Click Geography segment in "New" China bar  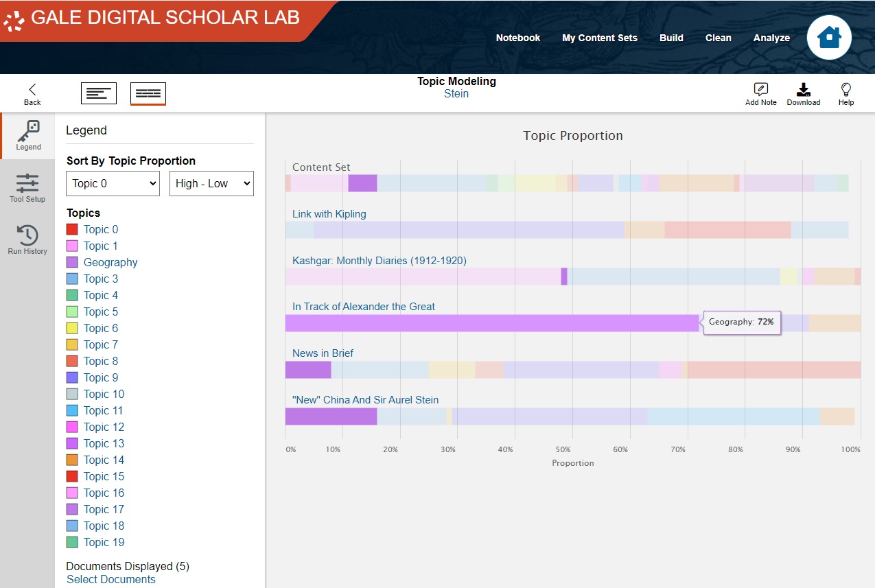[x=331, y=416]
